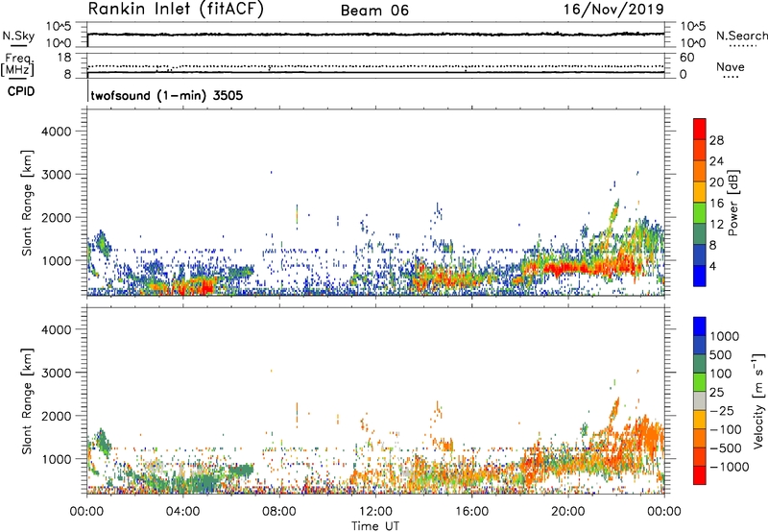Click the '24' label on power color bar
768x532 pixels.
coord(716,161)
